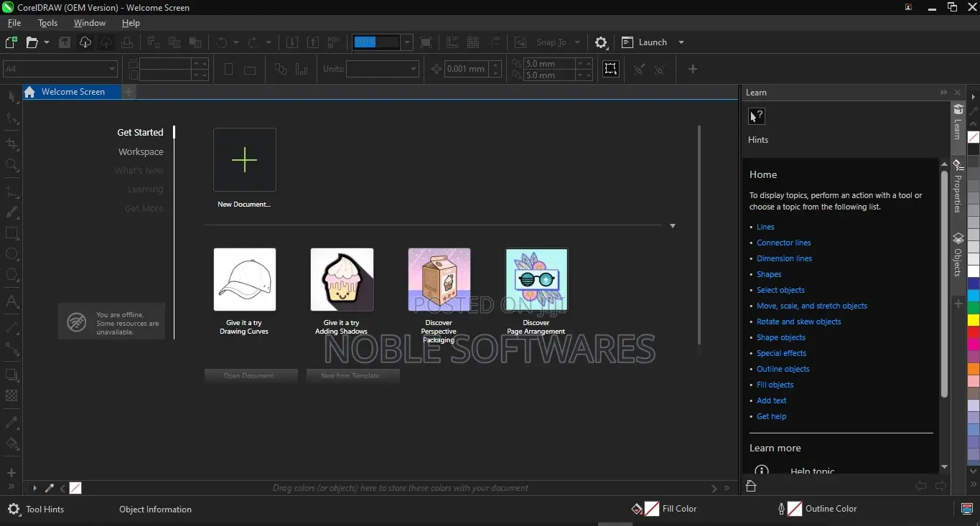980x526 pixels.
Task: Expand the toolbox double-chevron at the bottom
Action: click(11, 487)
